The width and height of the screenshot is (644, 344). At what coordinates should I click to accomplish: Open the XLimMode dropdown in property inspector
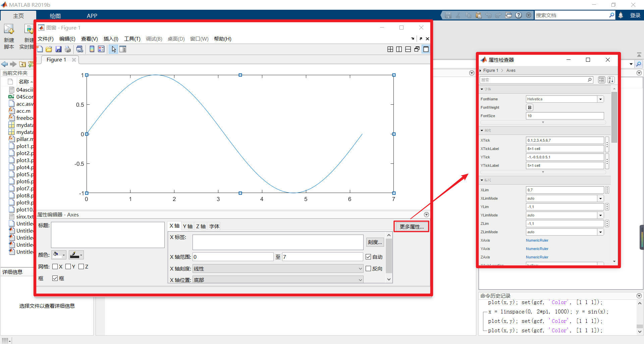point(600,198)
